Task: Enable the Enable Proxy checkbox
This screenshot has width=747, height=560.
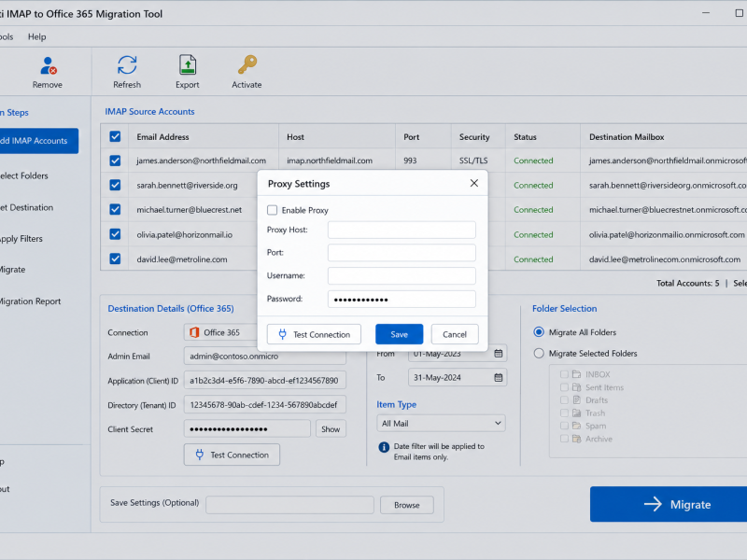Action: click(272, 210)
